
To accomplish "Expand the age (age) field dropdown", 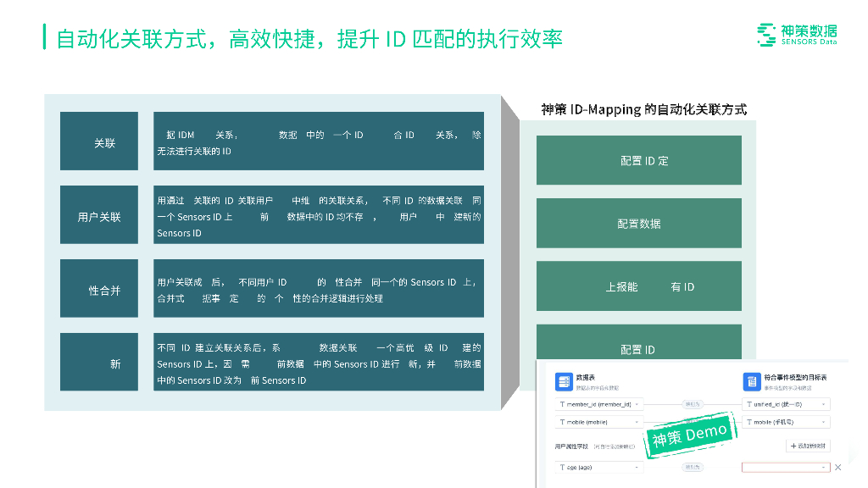I will pyautogui.click(x=599, y=467).
